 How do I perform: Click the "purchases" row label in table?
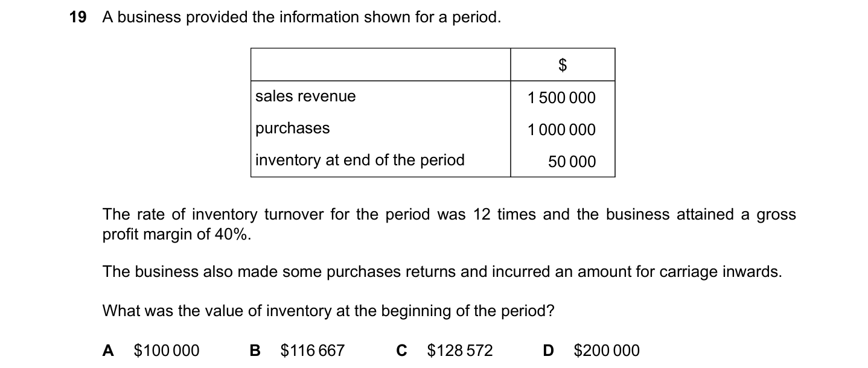(x=293, y=128)
